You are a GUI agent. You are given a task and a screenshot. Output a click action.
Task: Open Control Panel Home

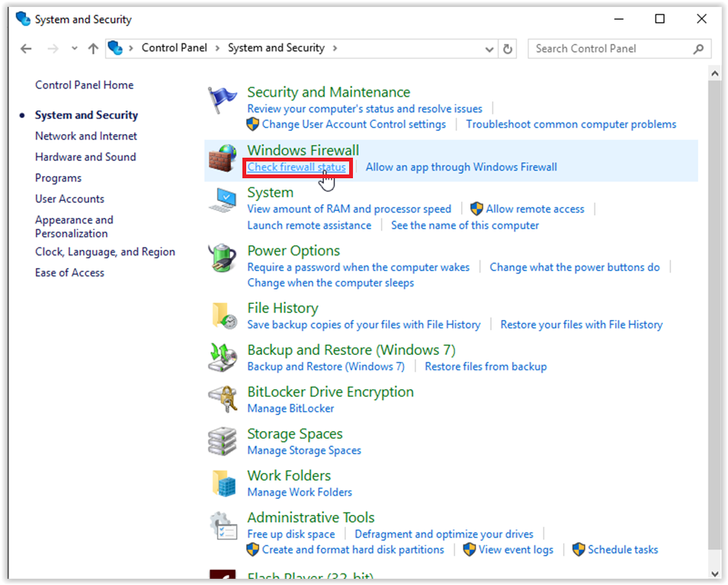pos(84,85)
